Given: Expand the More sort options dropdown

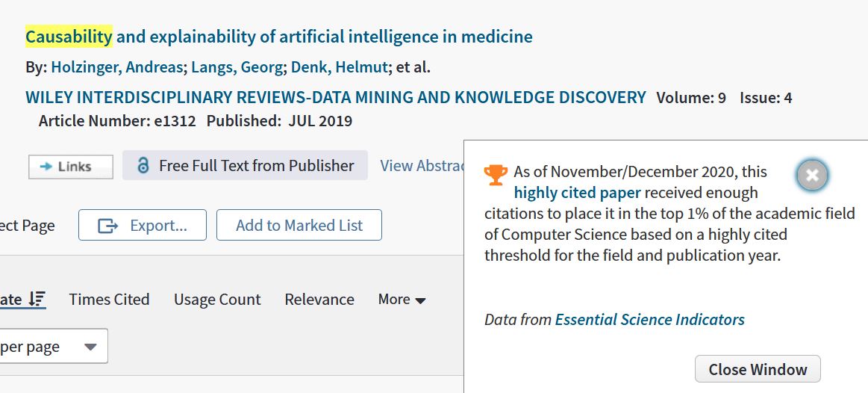Looking at the screenshot, I should [x=402, y=300].
